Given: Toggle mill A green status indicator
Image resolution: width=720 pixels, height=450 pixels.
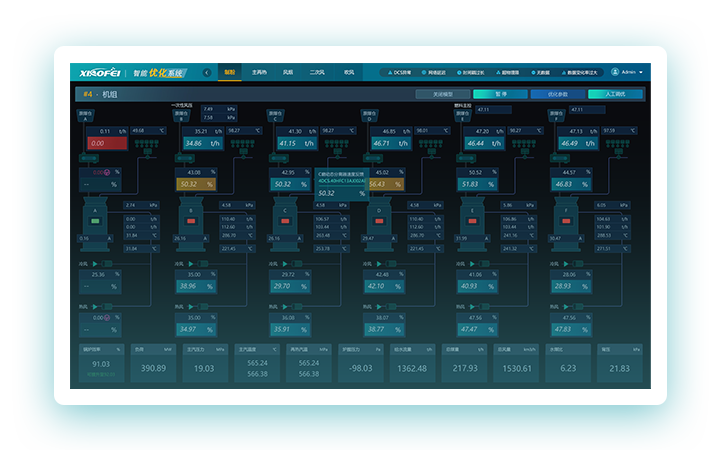Looking at the screenshot, I should (95, 221).
